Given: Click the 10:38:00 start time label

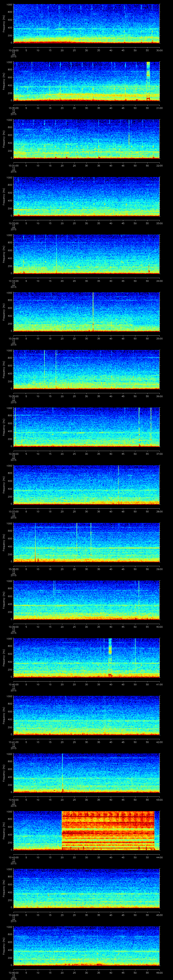Looking at the screenshot, I should pos(13,569).
